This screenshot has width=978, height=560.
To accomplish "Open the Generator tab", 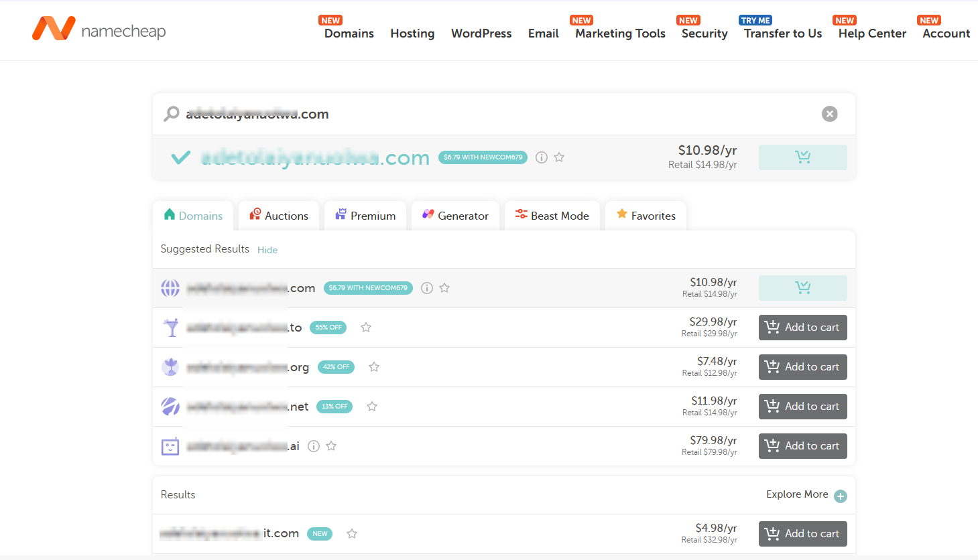I will pos(455,215).
